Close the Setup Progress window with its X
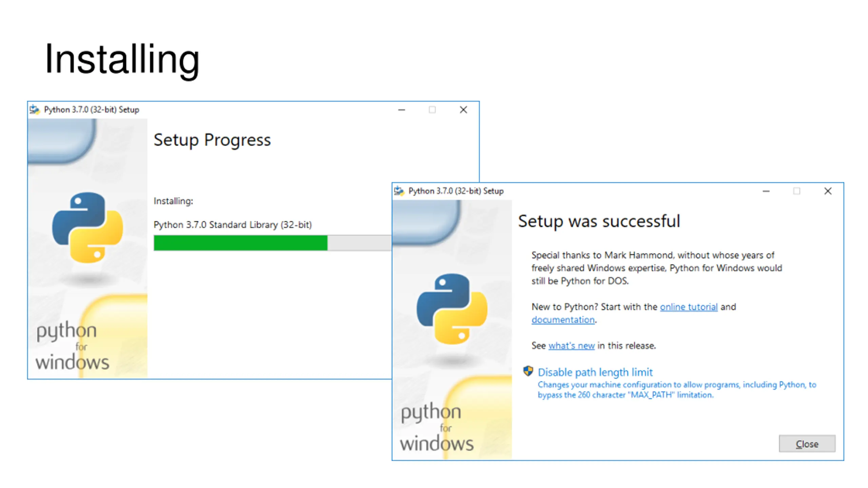 463,110
